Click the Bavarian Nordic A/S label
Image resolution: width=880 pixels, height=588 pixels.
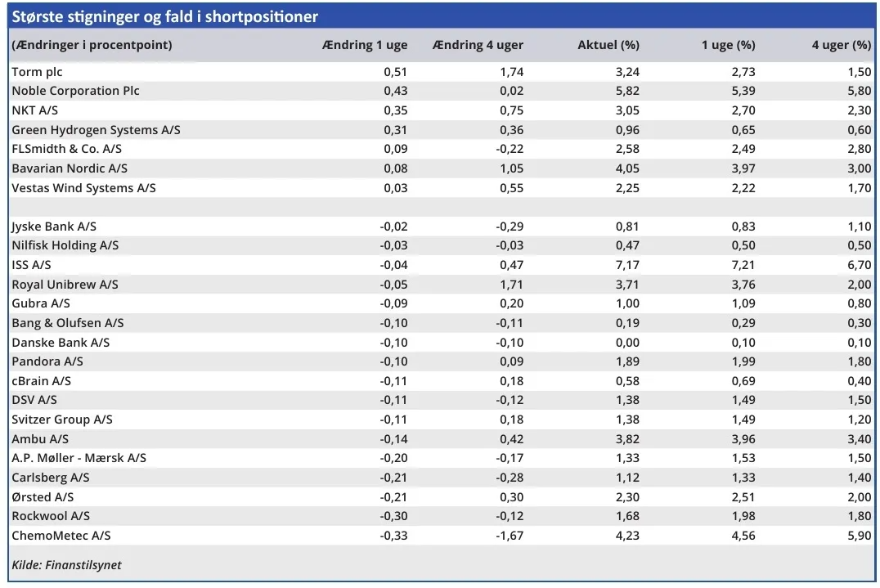pyautogui.click(x=70, y=168)
